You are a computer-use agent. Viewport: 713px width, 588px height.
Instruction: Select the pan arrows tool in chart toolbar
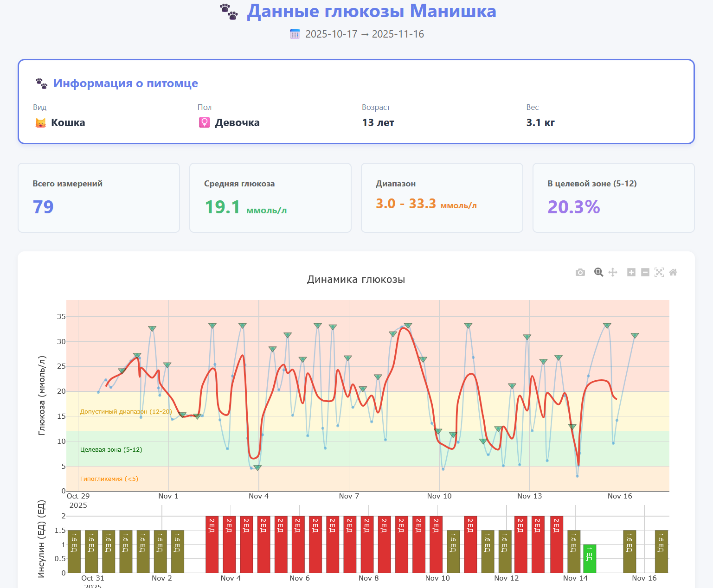[x=613, y=272]
